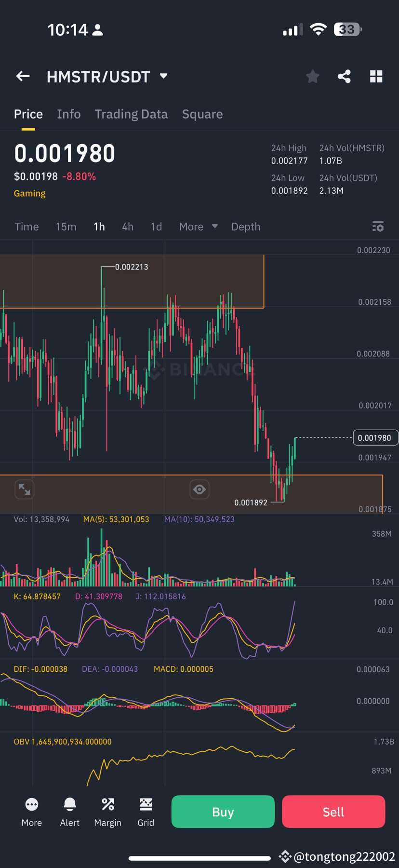This screenshot has height=868, width=399.
Task: Open chart indicator settings icon
Action: [x=378, y=227]
